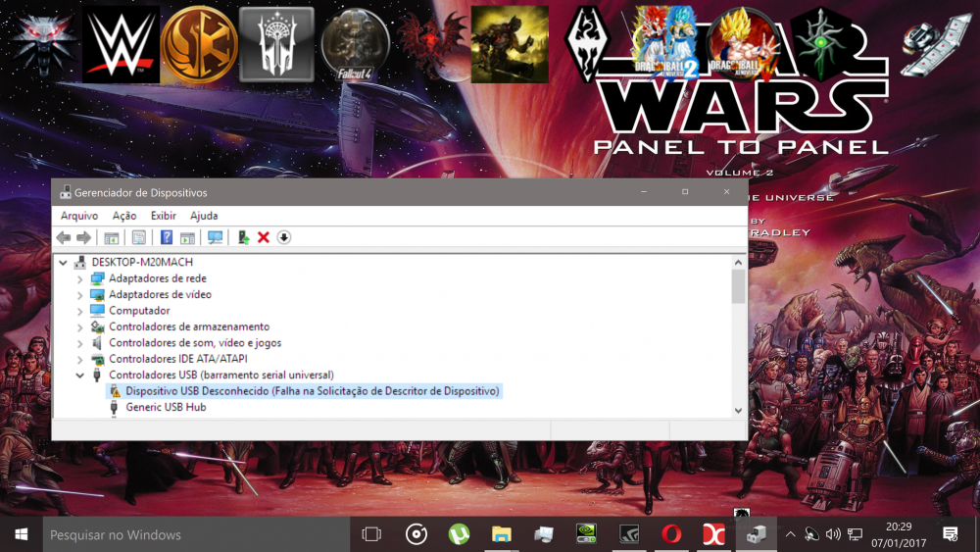980x552 pixels.
Task: Click the update driver software toolbar icon
Action: click(x=243, y=237)
